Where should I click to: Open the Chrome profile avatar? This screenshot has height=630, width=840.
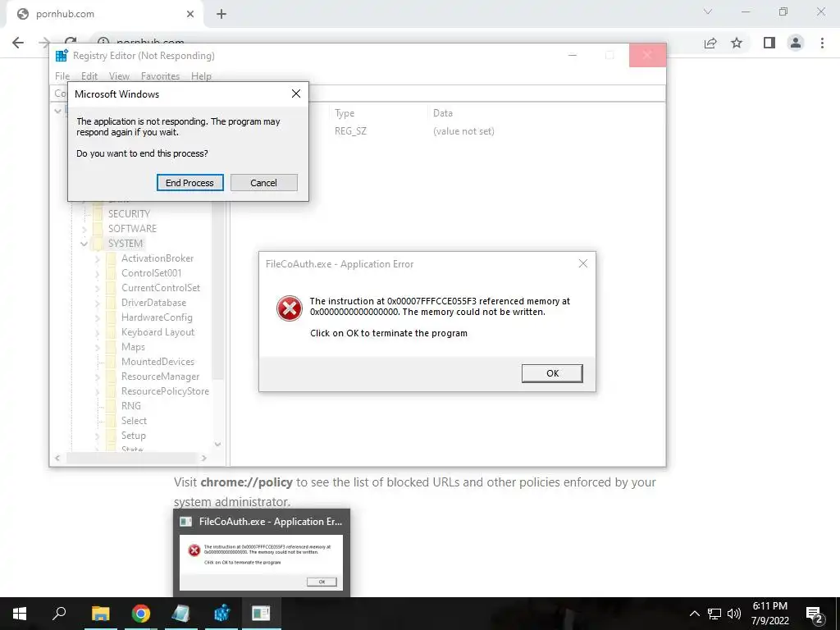[796, 43]
